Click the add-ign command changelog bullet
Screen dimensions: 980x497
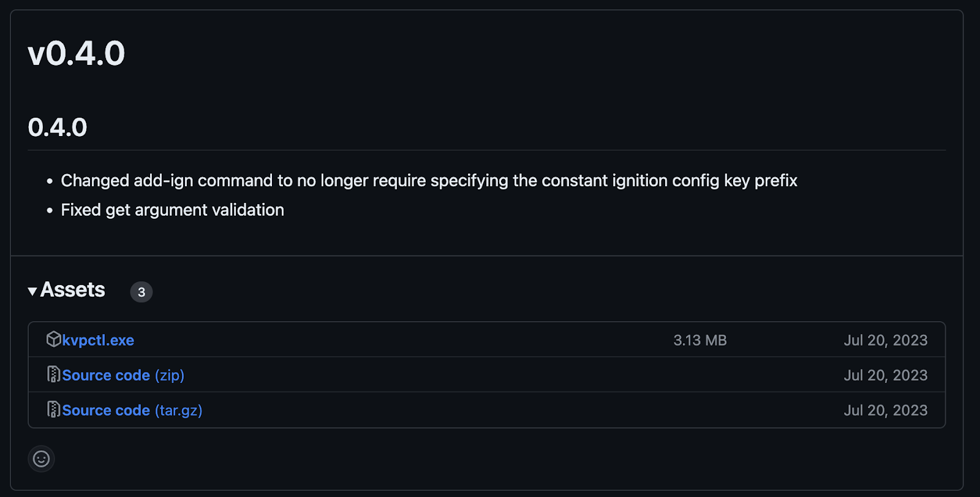pyautogui.click(x=429, y=181)
